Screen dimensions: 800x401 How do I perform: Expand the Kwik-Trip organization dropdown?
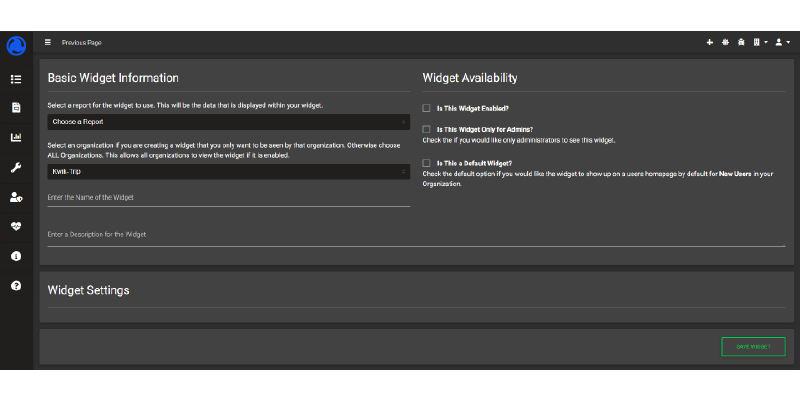click(x=228, y=172)
